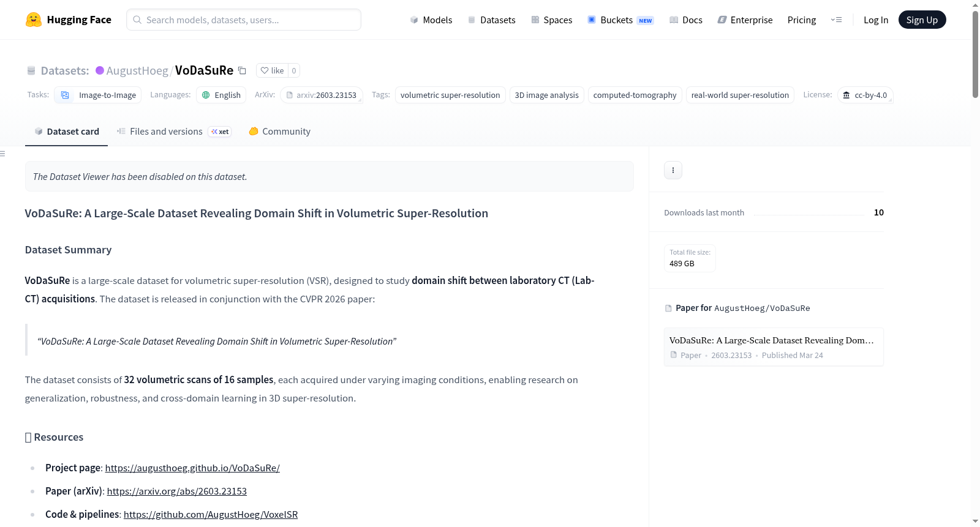Switch to Files and versions tab
Screen dimensions: 980x527
[x=174, y=132]
